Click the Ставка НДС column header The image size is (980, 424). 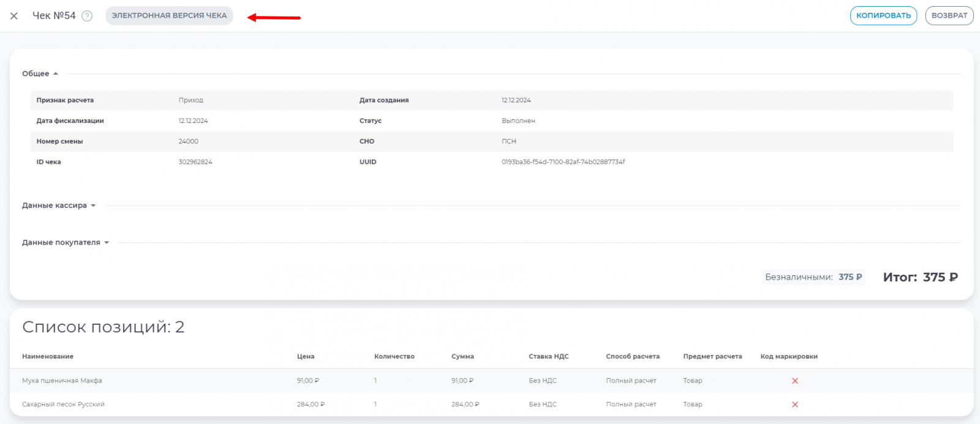[549, 357]
